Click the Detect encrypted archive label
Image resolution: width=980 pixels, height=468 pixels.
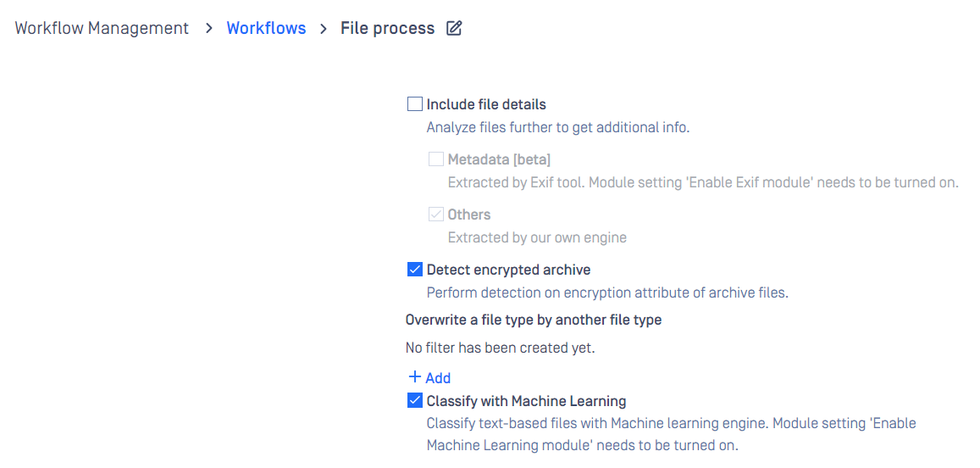click(x=509, y=270)
